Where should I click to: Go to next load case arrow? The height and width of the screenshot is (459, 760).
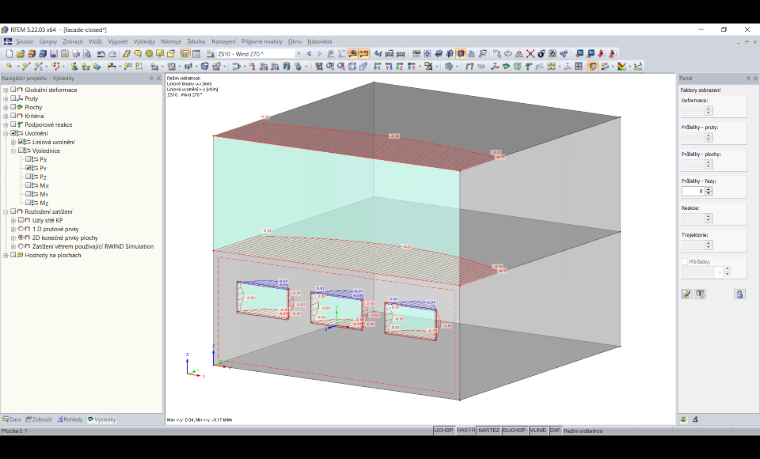[319, 54]
